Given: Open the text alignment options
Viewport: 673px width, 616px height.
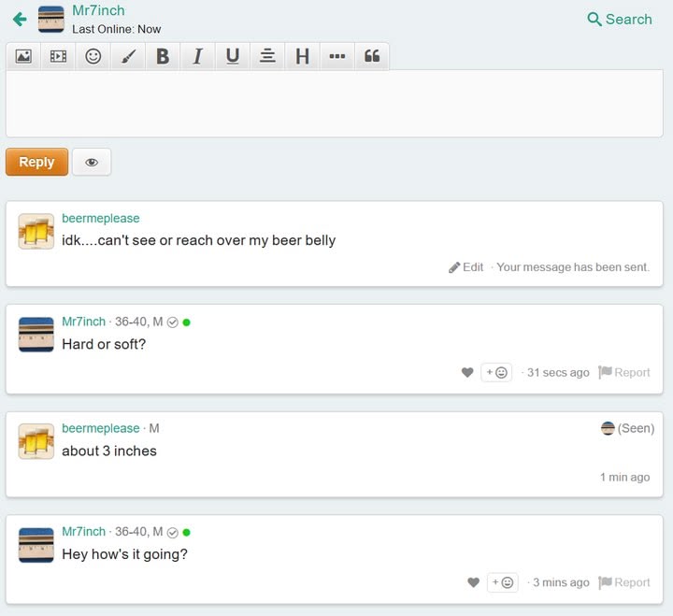Looking at the screenshot, I should (267, 56).
